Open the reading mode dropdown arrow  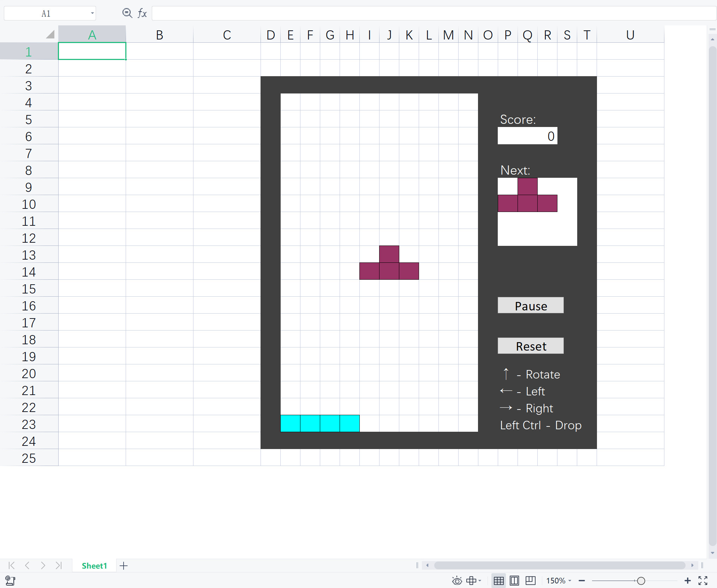(x=480, y=580)
